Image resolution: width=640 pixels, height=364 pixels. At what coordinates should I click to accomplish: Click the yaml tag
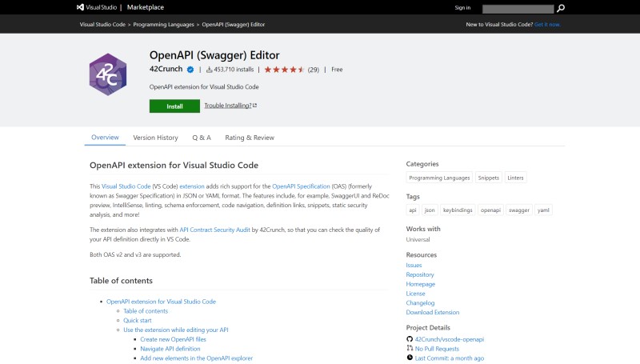[x=543, y=210]
